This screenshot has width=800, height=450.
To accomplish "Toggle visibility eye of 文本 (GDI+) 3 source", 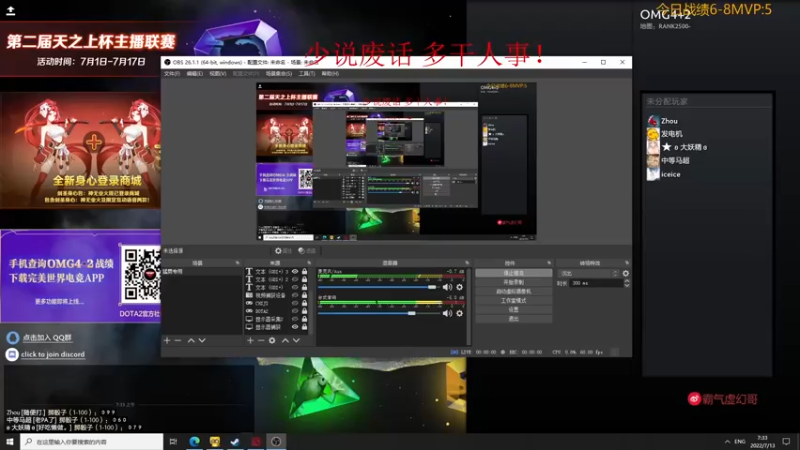I will 295,271.
